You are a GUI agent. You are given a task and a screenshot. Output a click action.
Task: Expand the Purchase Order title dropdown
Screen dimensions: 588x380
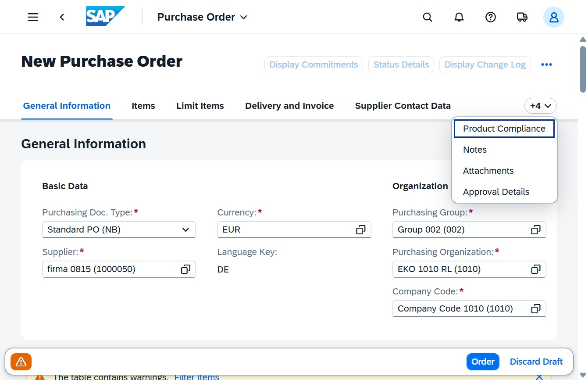202,17
